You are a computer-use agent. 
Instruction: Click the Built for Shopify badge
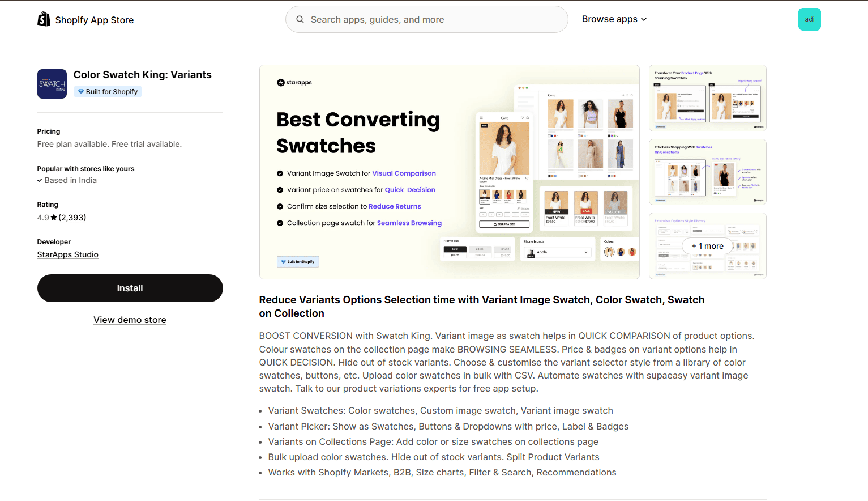pos(108,92)
